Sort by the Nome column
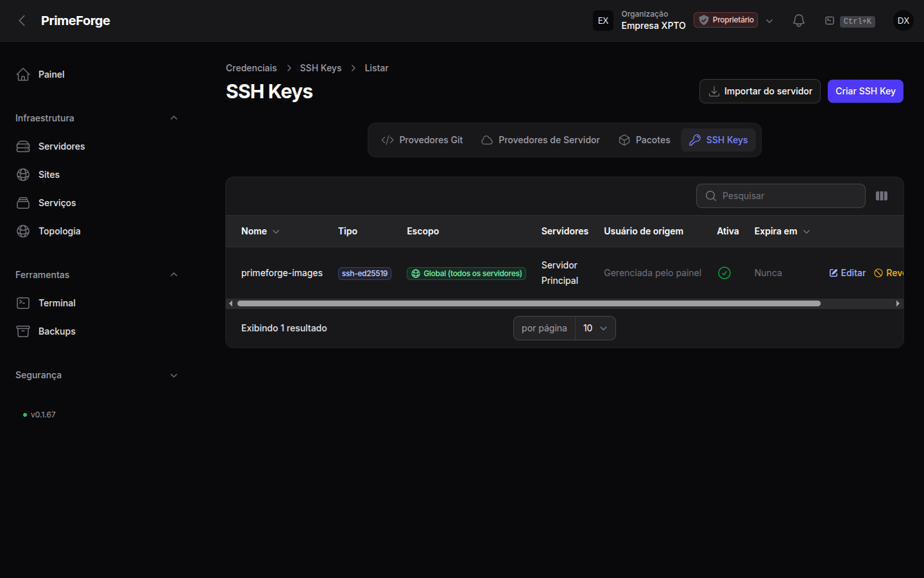 (260, 231)
